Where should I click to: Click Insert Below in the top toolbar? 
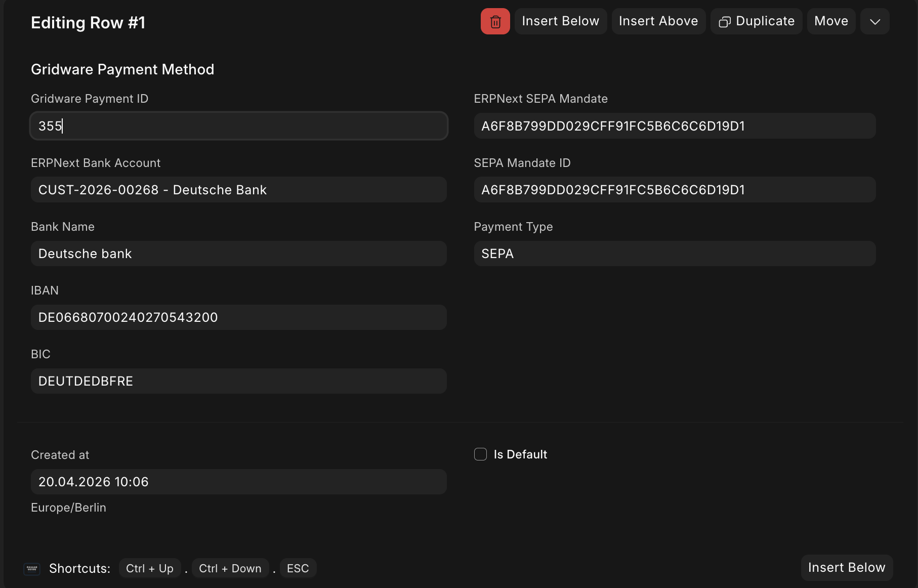click(560, 21)
